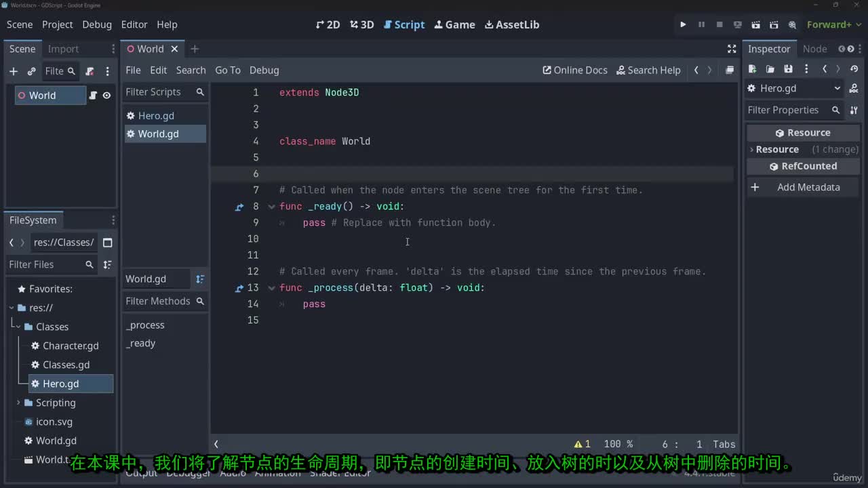The height and width of the screenshot is (488, 868).
Task: Click the override icon beside _process
Action: (x=239, y=288)
